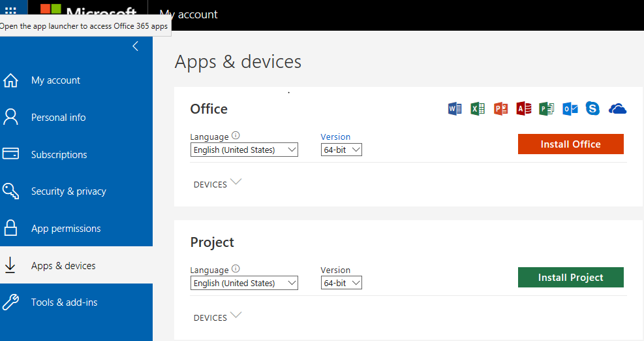Click the key icon for Security & privacy
The height and width of the screenshot is (341, 644).
10,191
